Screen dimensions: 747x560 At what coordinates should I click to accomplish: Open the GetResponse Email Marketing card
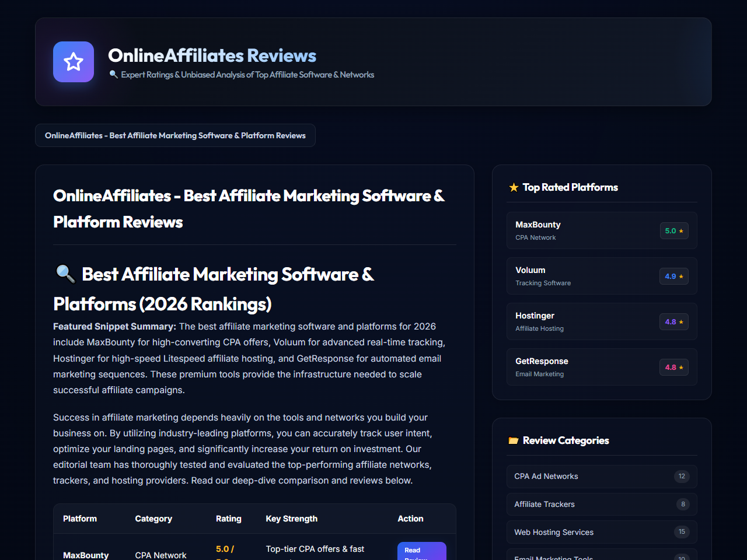[x=602, y=367]
